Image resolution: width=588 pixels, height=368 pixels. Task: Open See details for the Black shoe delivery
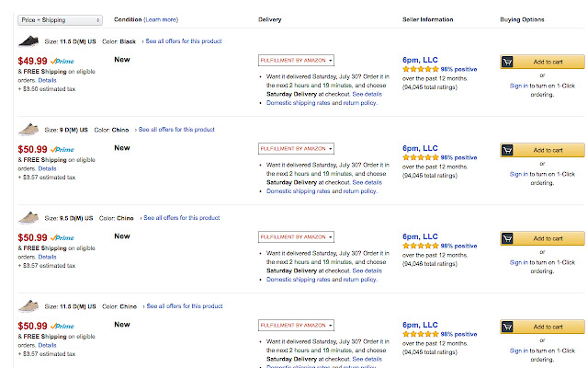[x=367, y=94]
